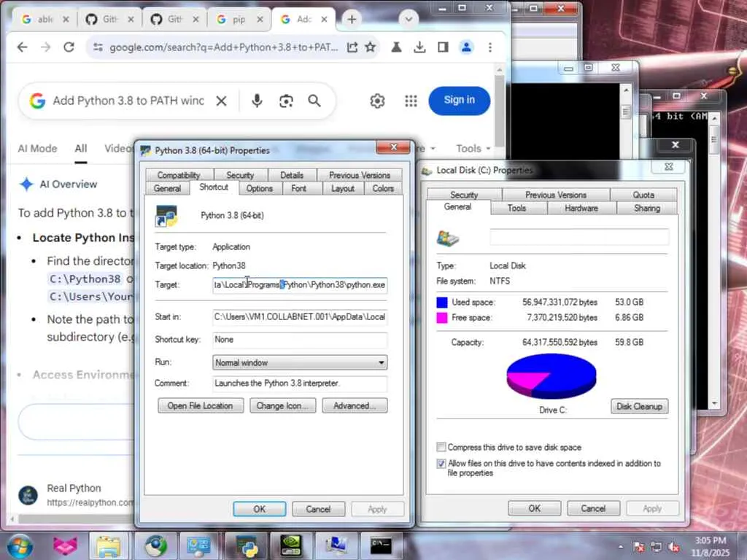Reload the Google search page
Viewport: 747px width, 560px height.
click(69, 47)
